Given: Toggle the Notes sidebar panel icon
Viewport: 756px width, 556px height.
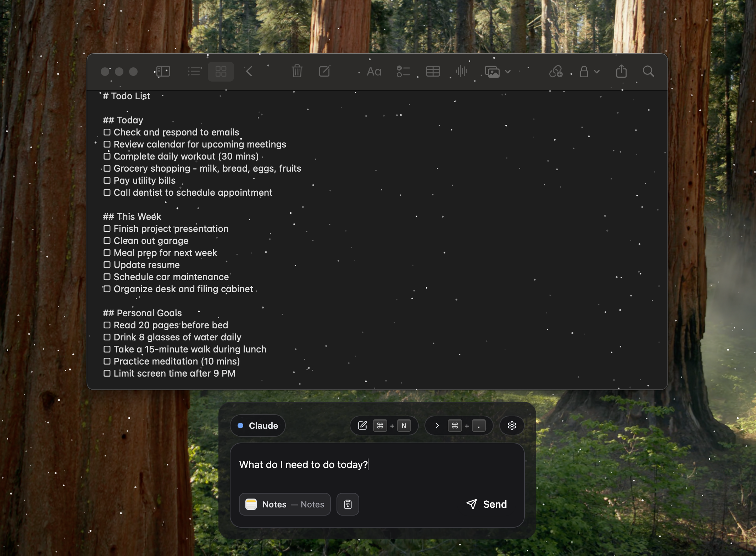Looking at the screenshot, I should point(163,72).
